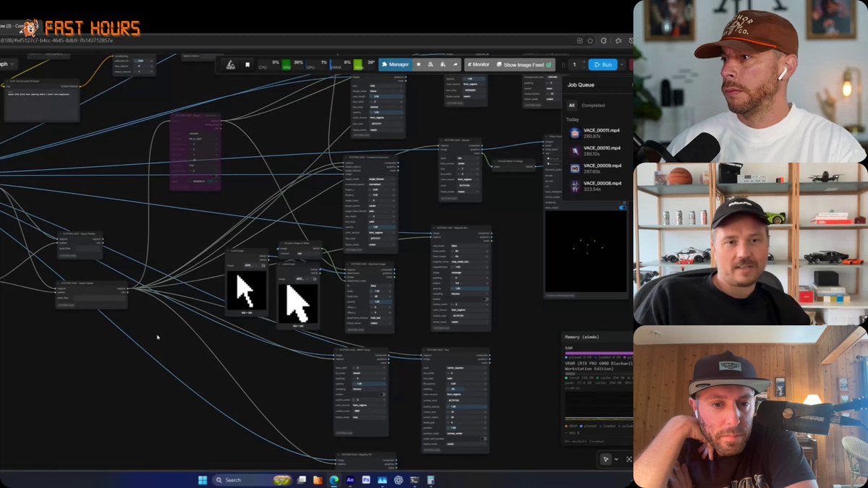Click the right Load Image cursor preview
This screenshot has width=868, height=488.
[x=298, y=302]
